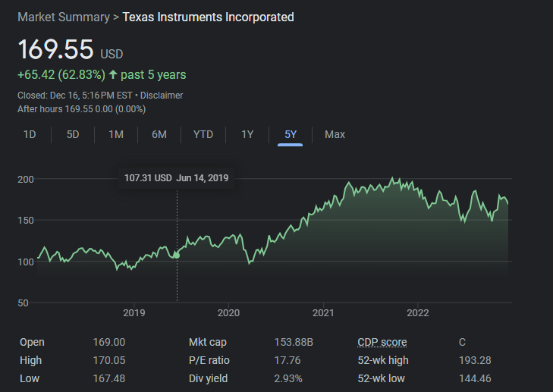This screenshot has height=392, width=553.
Task: Switch chart to 1D range
Action: (30, 135)
